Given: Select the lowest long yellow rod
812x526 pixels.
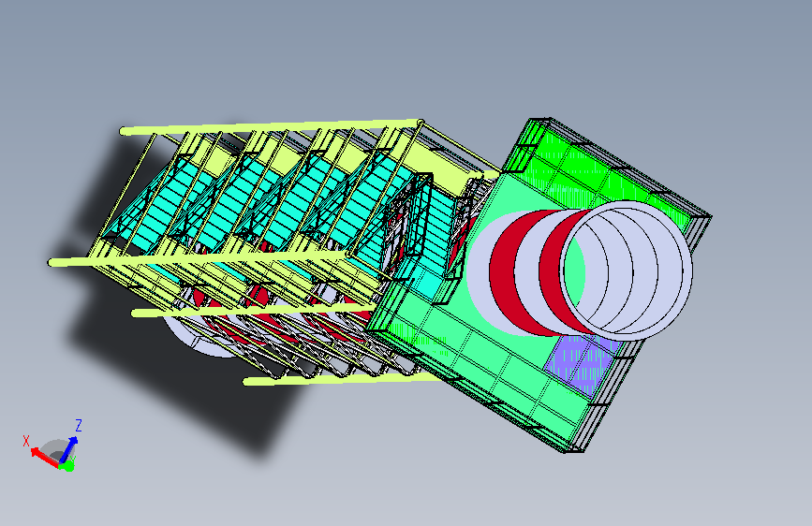Looking at the screenshot, I should [345, 379].
